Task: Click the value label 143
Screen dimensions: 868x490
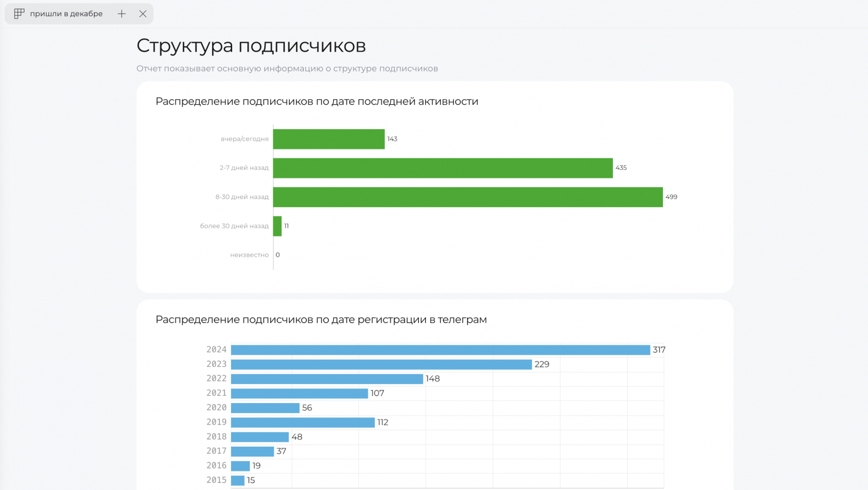Action: click(x=392, y=139)
